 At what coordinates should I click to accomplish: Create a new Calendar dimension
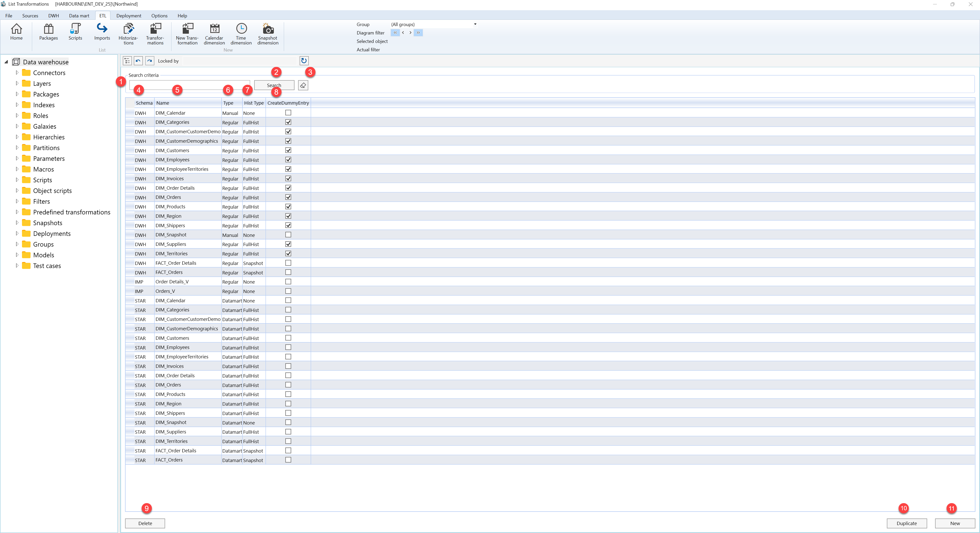[x=214, y=34]
